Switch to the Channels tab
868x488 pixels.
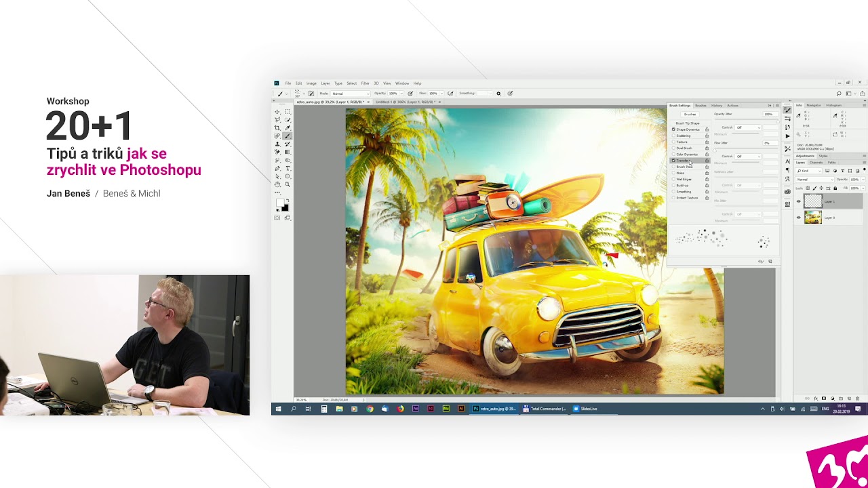tap(816, 163)
